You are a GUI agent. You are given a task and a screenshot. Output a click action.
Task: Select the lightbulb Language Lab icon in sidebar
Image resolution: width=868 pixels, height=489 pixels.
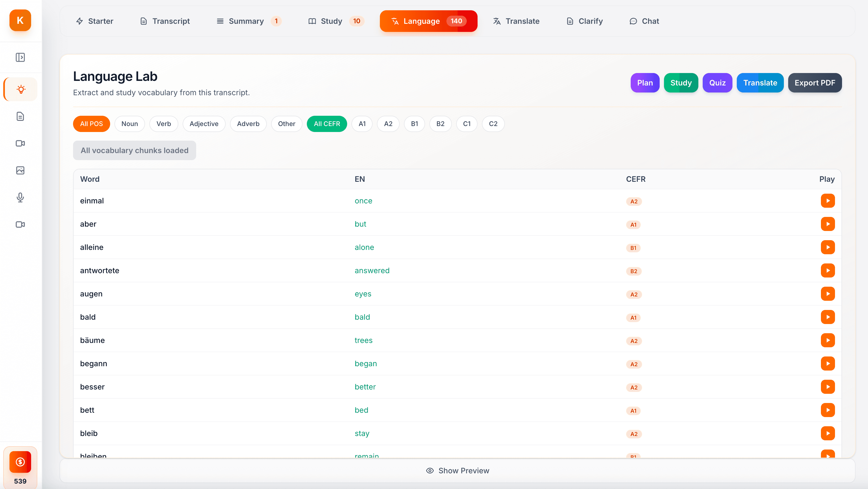[20, 89]
